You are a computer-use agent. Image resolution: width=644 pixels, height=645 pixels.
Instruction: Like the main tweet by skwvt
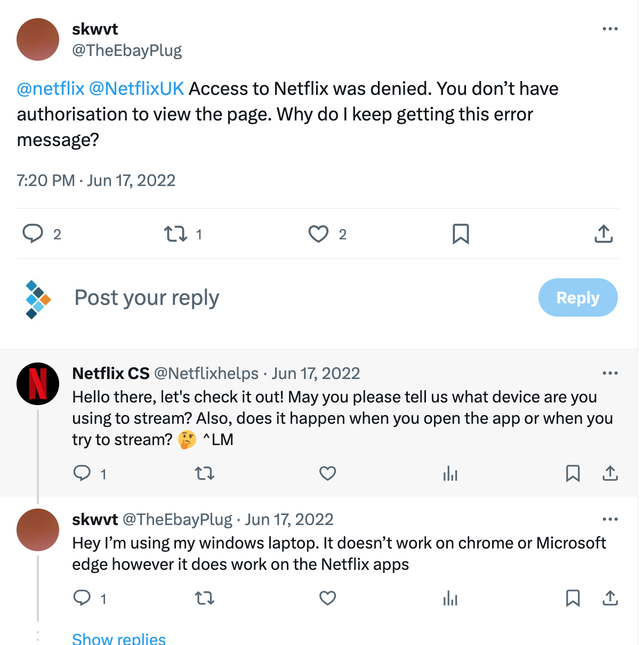(319, 234)
